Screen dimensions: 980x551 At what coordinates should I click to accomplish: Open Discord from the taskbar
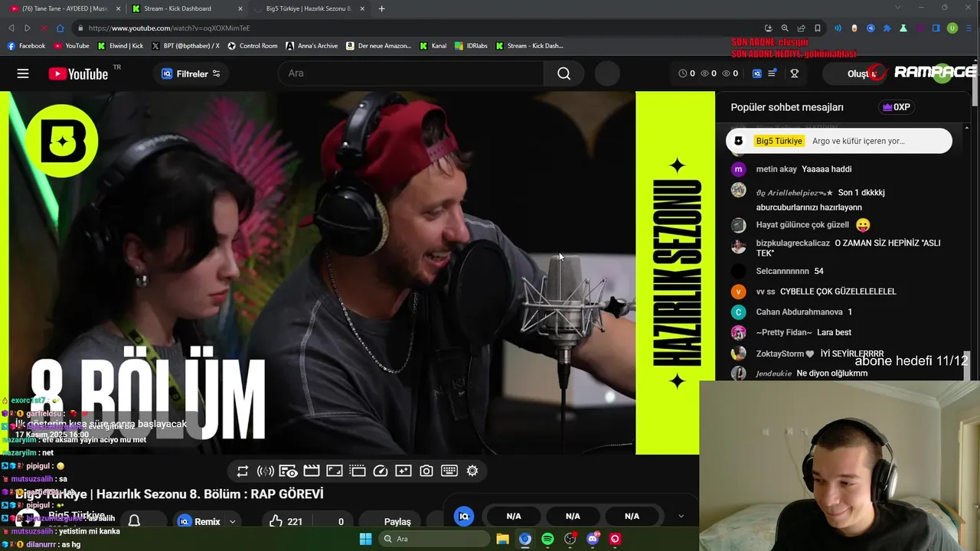point(593,539)
